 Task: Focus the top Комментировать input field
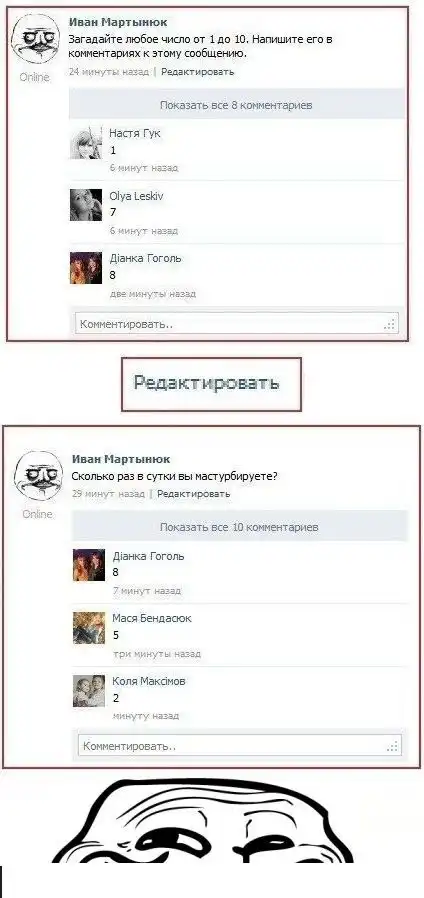tap(237, 324)
